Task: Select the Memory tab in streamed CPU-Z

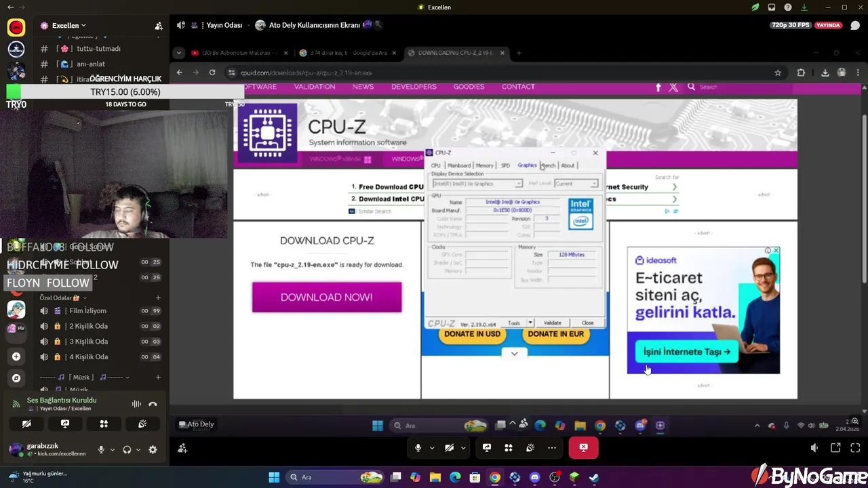Action: pos(484,165)
